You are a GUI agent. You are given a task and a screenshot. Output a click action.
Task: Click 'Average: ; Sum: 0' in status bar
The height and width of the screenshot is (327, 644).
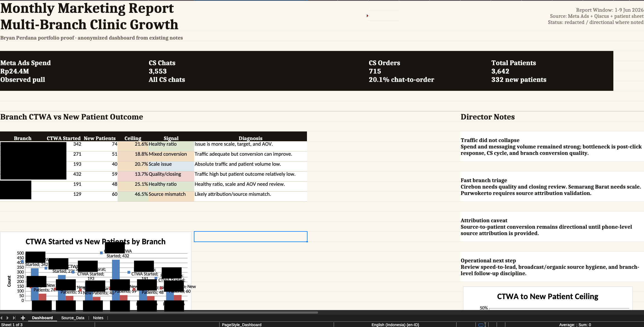pos(575,325)
